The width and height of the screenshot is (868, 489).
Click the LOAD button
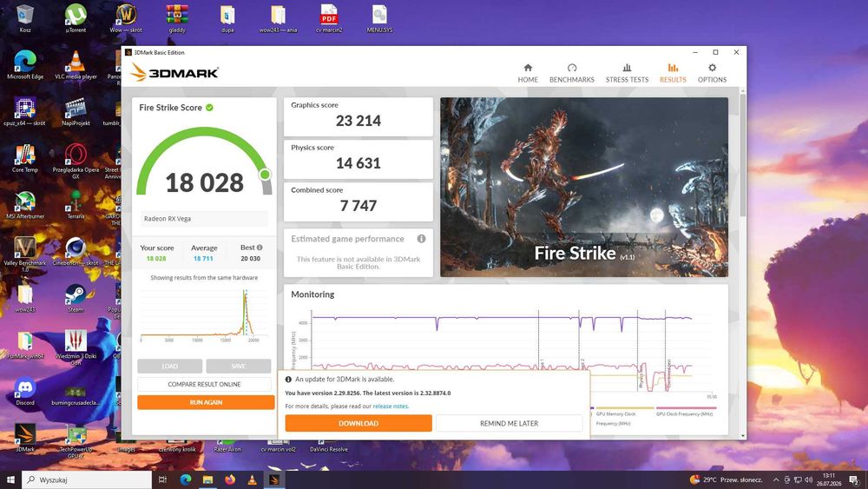click(170, 366)
